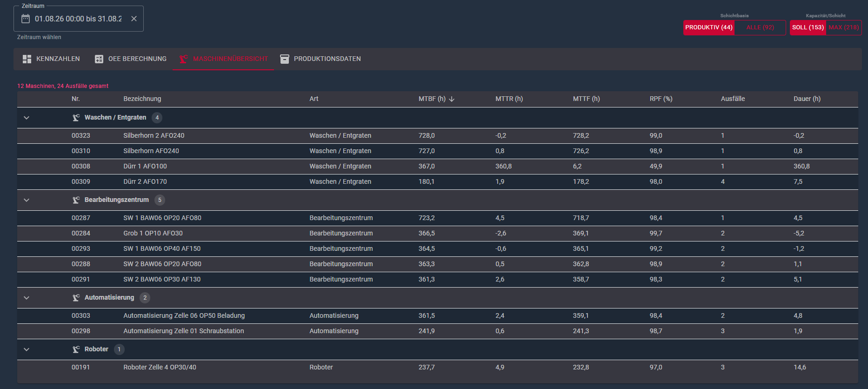Click robot icon beside Waschen / Entgraten
The width and height of the screenshot is (868, 389).
[76, 118]
